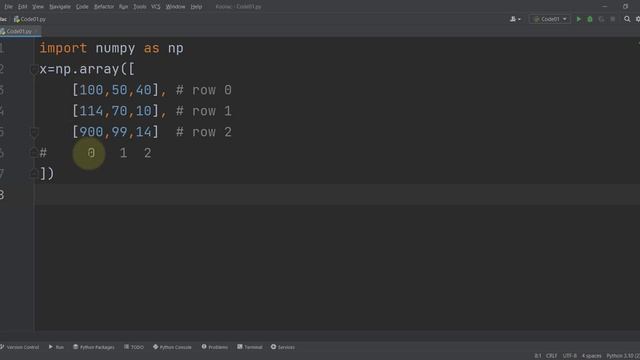Open the Python Packages tool window

click(93, 347)
